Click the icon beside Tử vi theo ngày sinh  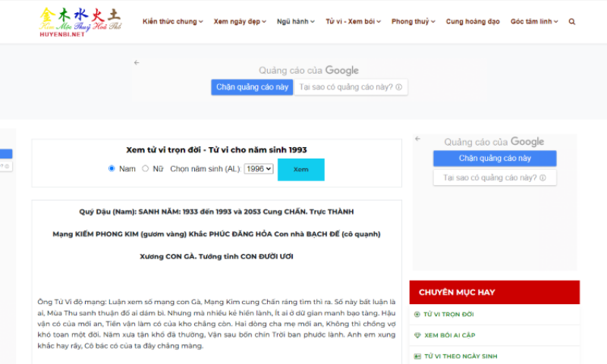point(417,356)
